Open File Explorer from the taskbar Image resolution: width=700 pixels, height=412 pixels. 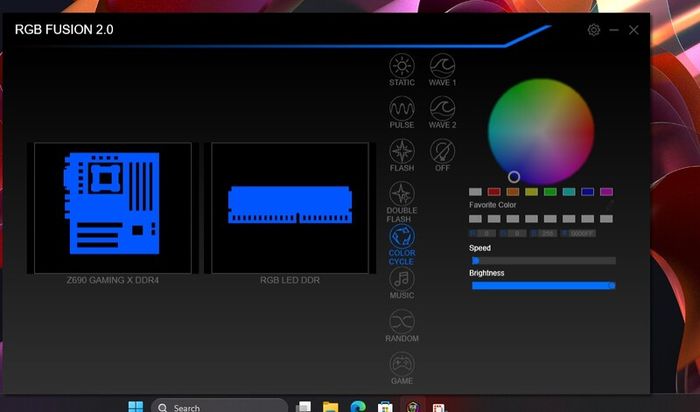[x=331, y=407]
